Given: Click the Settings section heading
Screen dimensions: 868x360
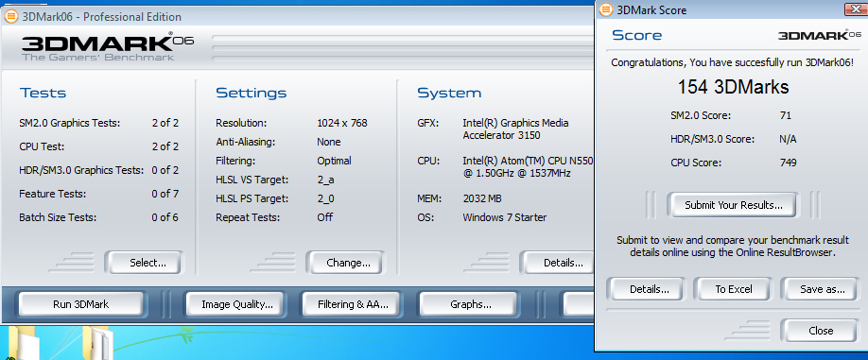Looking at the screenshot, I should (x=251, y=93).
